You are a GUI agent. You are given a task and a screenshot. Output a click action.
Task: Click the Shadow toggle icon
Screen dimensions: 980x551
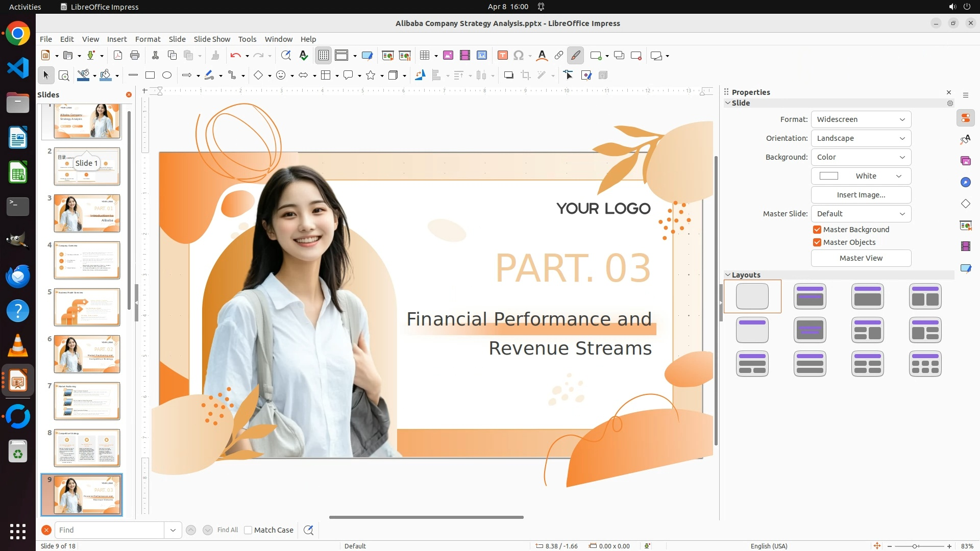click(x=508, y=76)
